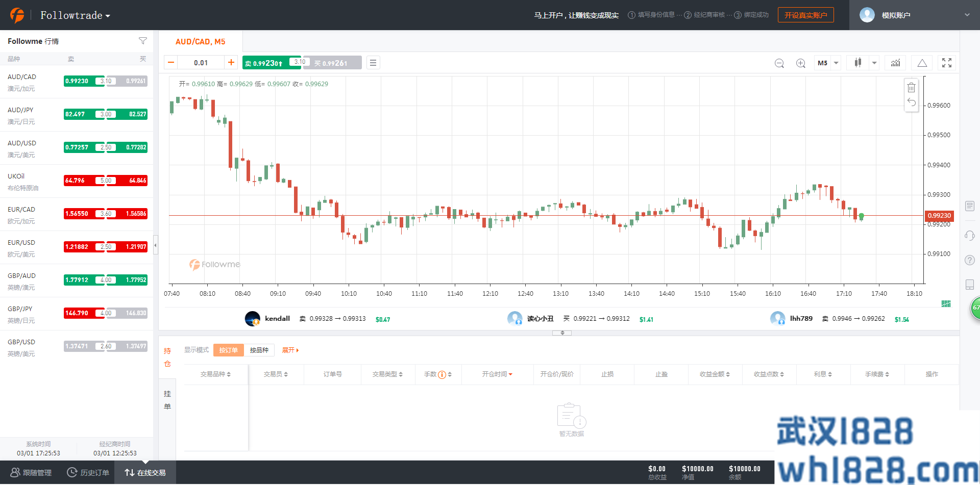Screen dimensions: 980x485
Task: Sort by 交易类型 column
Action: 387,374
